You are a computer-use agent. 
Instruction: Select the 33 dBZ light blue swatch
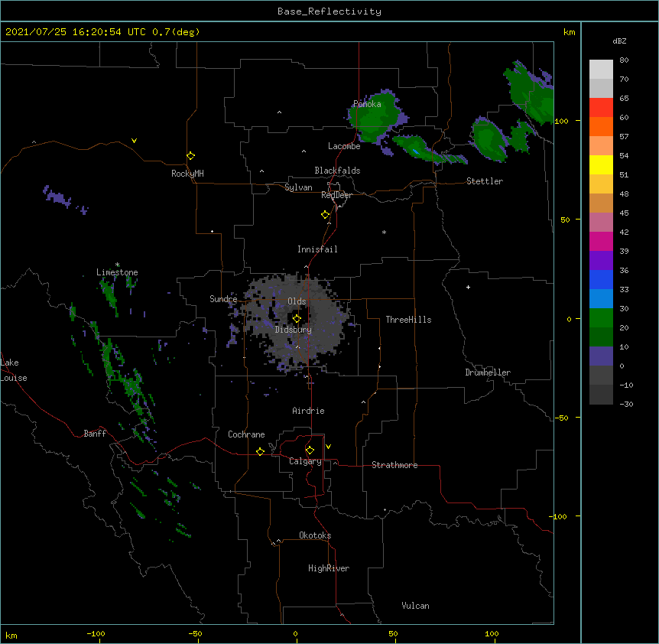point(601,298)
